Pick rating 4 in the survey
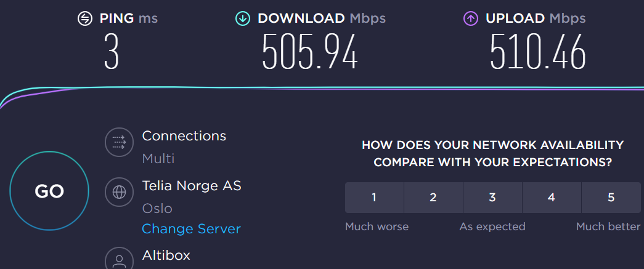 coord(552,198)
